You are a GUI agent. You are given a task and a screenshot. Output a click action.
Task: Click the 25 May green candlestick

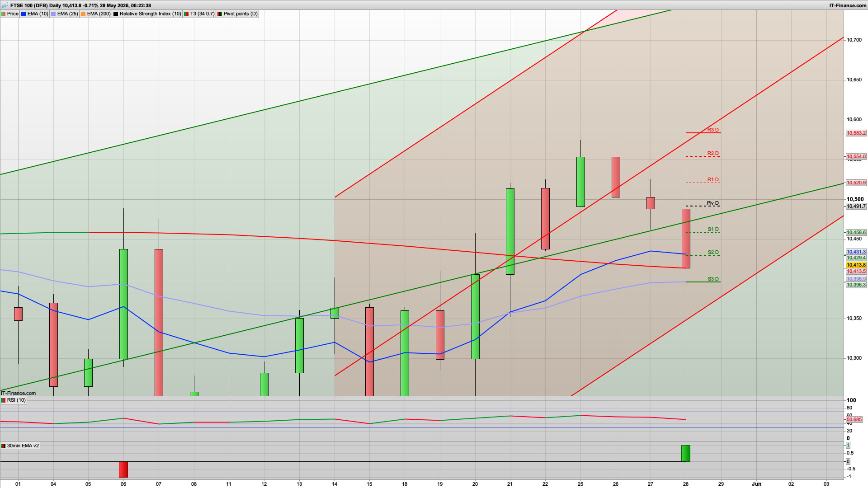580,182
